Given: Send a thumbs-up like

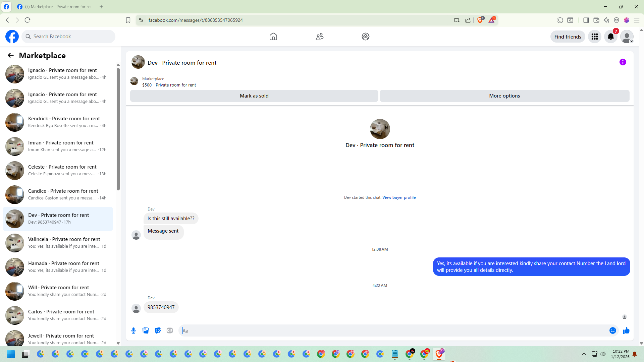Looking at the screenshot, I should (x=626, y=330).
